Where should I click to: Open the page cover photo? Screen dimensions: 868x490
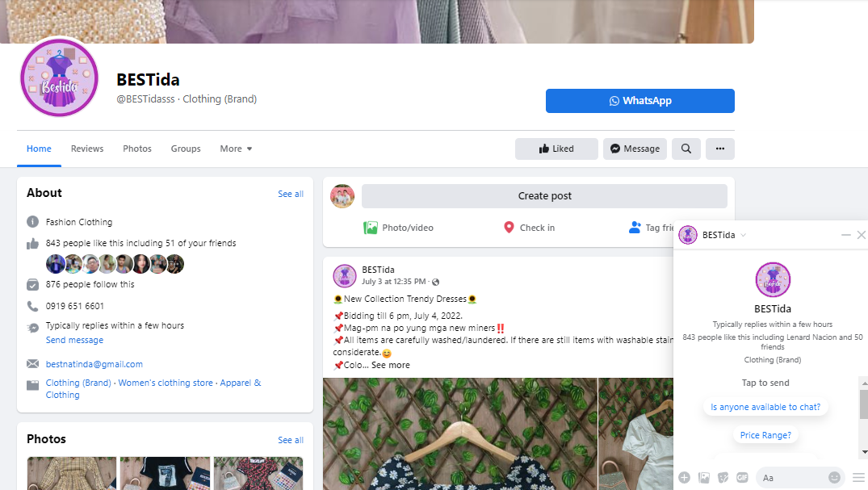(x=377, y=21)
